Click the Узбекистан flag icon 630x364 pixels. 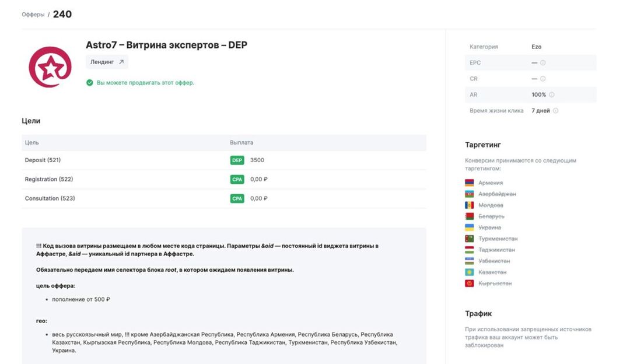[x=469, y=261]
